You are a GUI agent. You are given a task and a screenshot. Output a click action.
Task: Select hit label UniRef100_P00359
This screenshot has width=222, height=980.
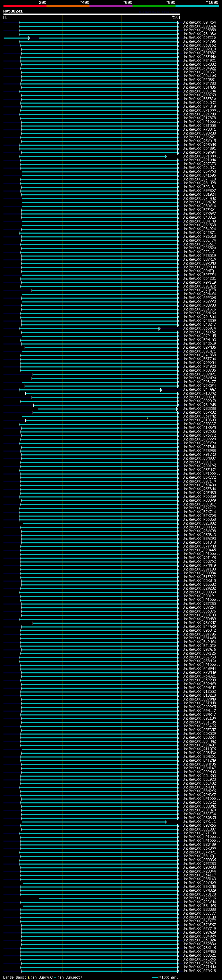point(199,496)
